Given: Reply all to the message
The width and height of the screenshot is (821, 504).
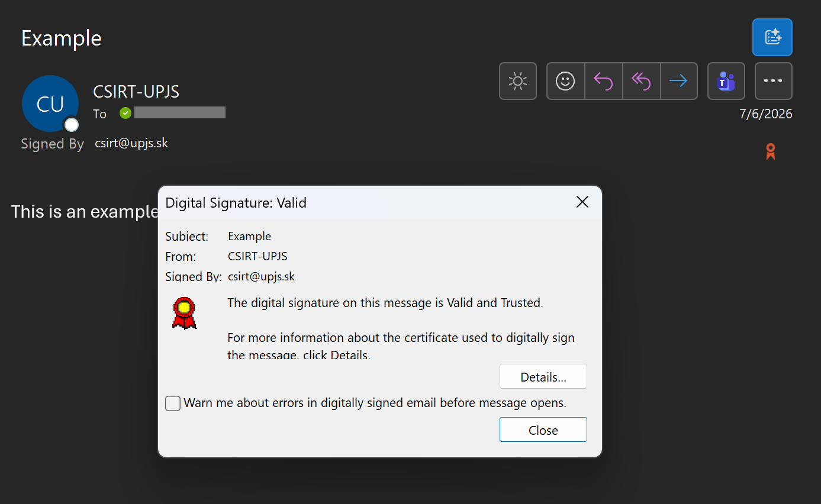Looking at the screenshot, I should pyautogui.click(x=641, y=81).
